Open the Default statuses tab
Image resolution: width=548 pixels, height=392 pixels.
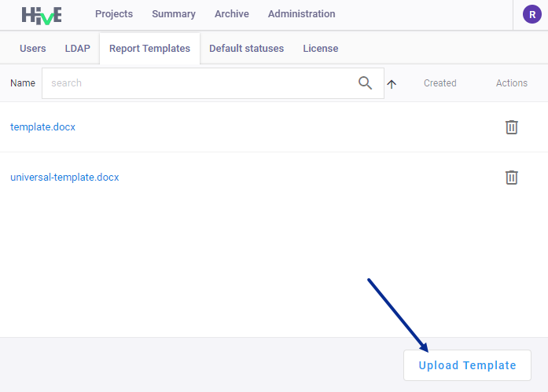coord(246,49)
